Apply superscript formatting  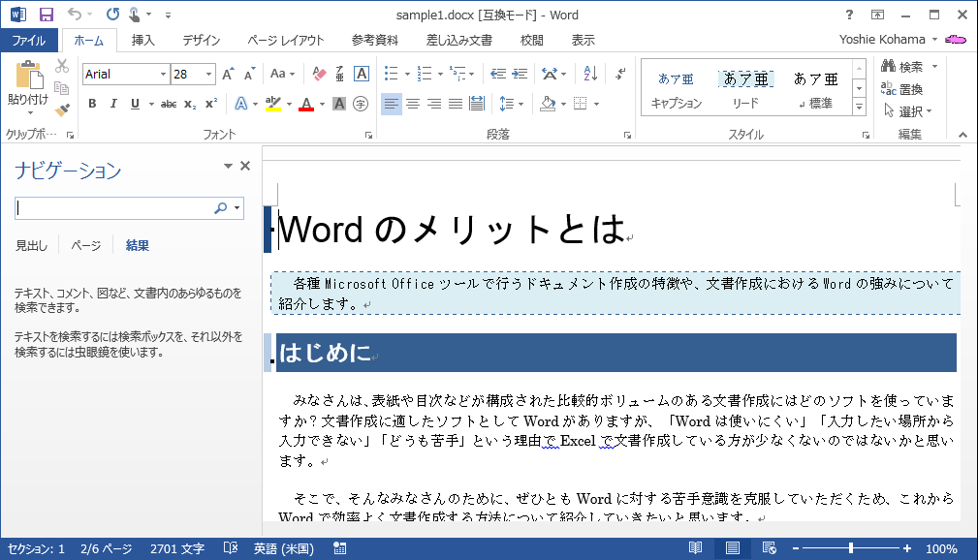coord(211,104)
